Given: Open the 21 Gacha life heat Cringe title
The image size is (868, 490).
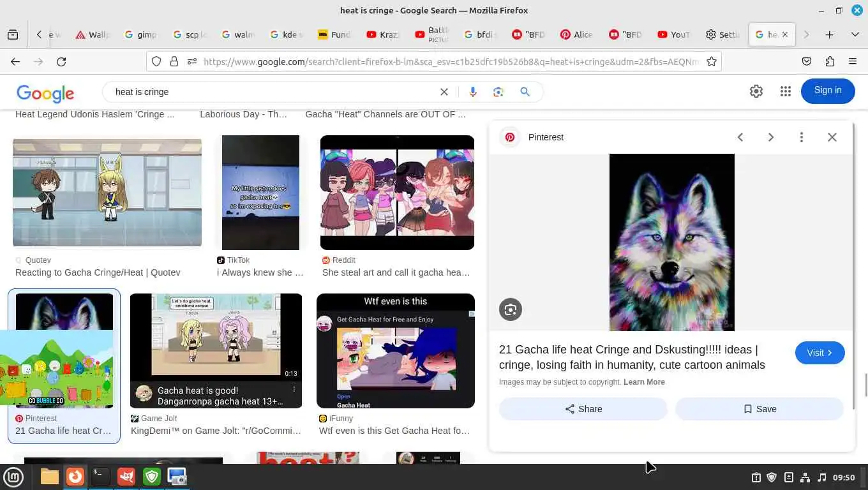Looking at the screenshot, I should click(632, 357).
